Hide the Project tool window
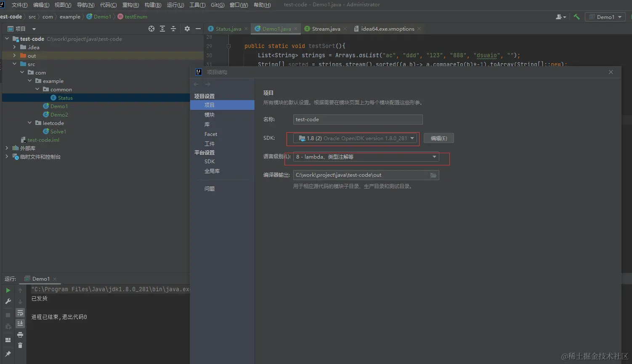The width and height of the screenshot is (632, 364). coord(198,29)
